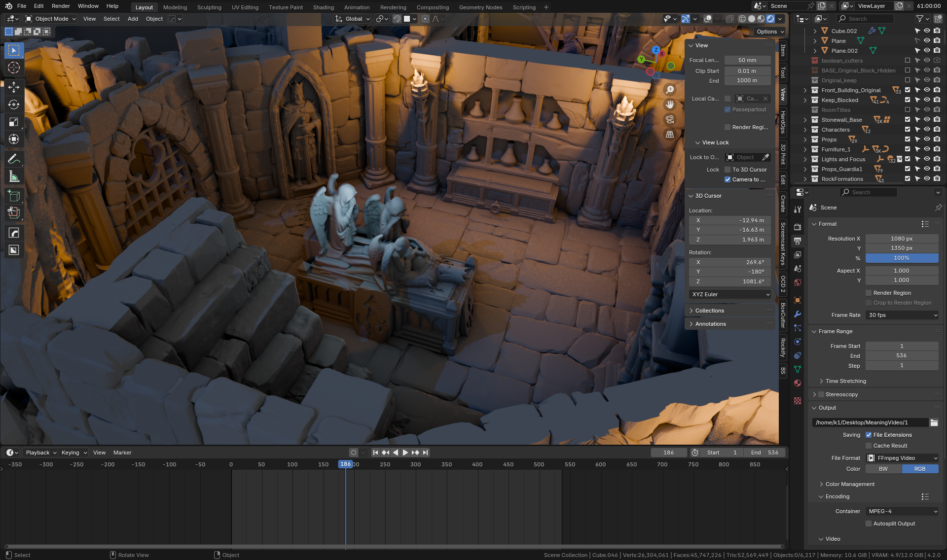Activate the Measure tool
The height and width of the screenshot is (560, 947).
pos(14,176)
